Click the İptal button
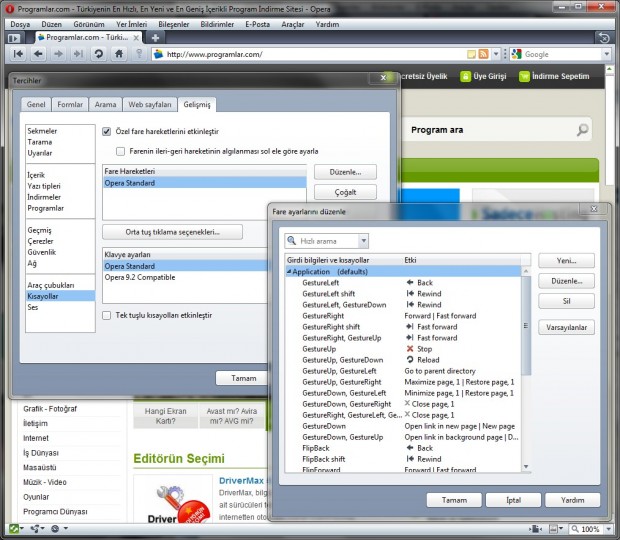The height and width of the screenshot is (540, 620). tap(513, 500)
